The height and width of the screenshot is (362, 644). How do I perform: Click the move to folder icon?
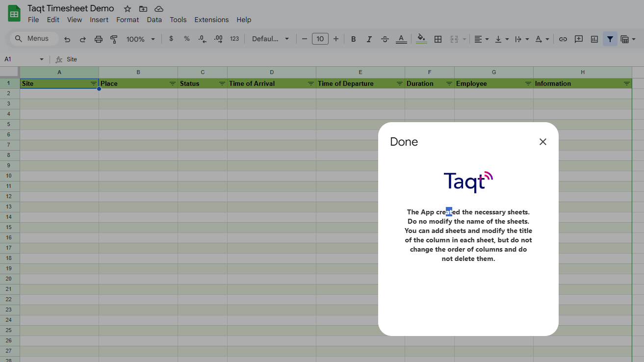(x=143, y=9)
